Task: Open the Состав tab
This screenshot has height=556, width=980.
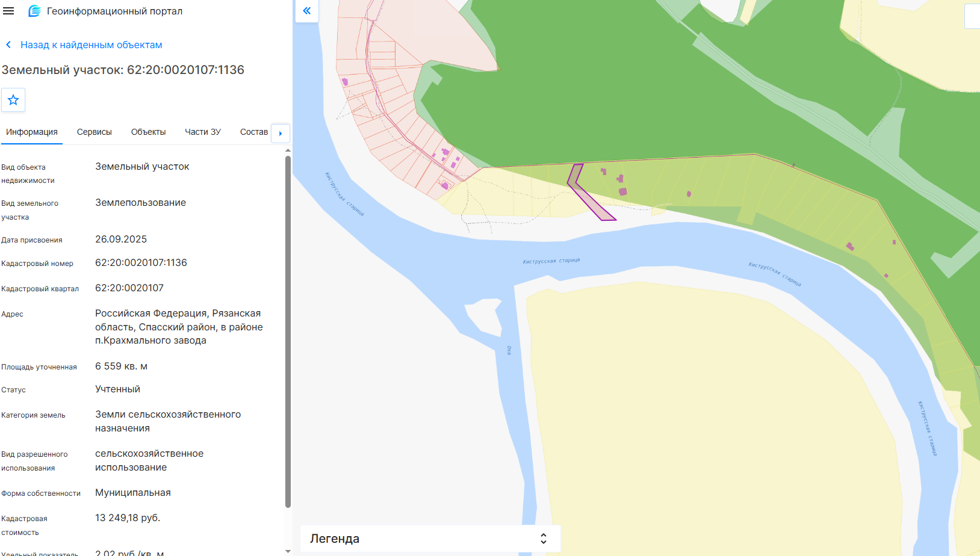Action: click(253, 132)
